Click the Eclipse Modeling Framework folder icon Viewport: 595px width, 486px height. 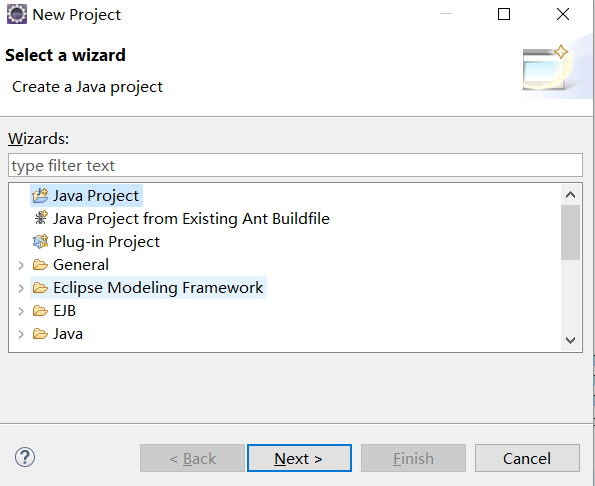point(40,288)
